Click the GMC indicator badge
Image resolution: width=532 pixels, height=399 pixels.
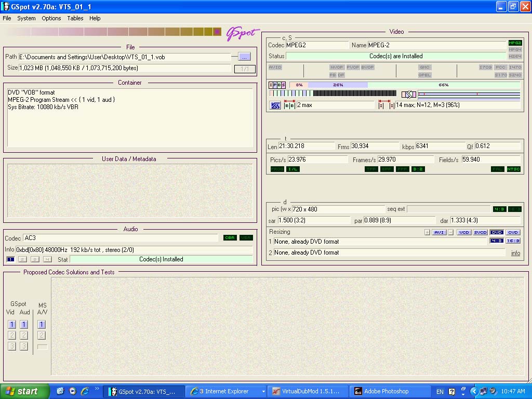click(424, 67)
